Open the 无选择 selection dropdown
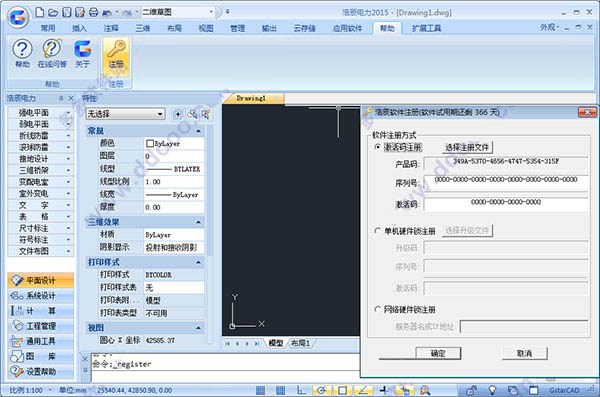This screenshot has height=397, width=600. (126, 114)
